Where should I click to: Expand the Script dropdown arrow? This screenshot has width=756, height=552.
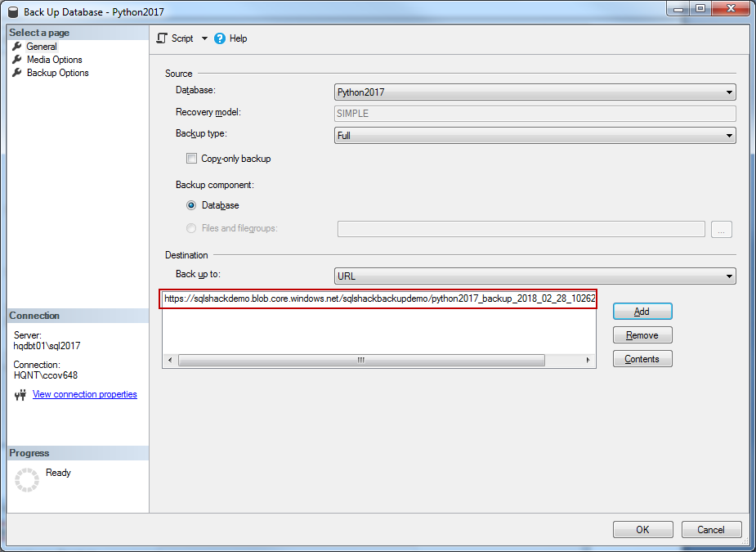204,38
